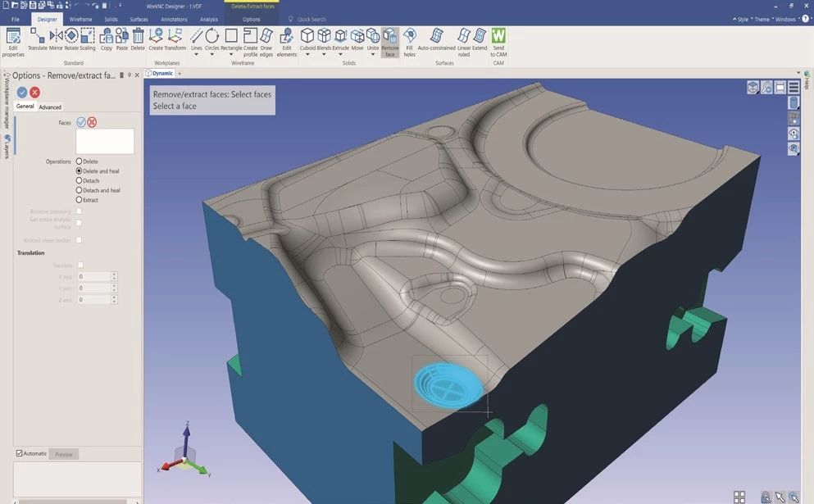Viewport: 814px width, 504px height.
Task: Switch to the Surfaces ribbon tab
Action: pos(139,19)
